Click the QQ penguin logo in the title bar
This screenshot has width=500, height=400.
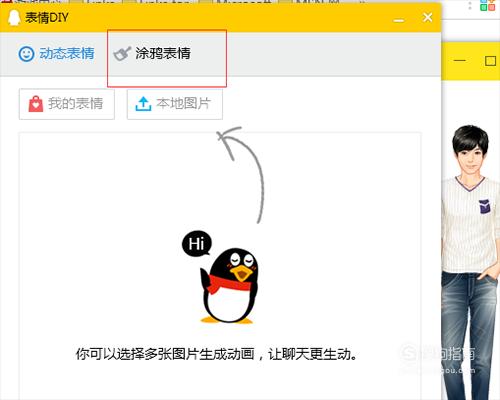click(14, 17)
